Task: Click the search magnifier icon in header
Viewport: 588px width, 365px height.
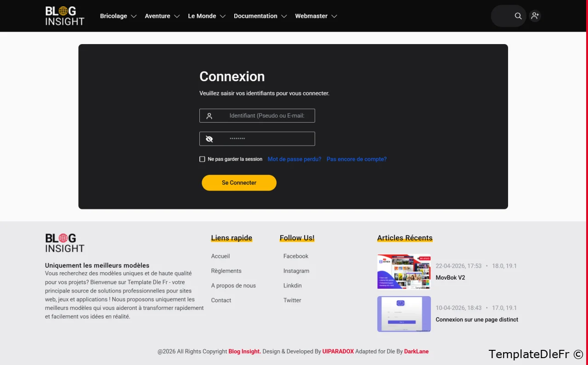Action: point(518,16)
